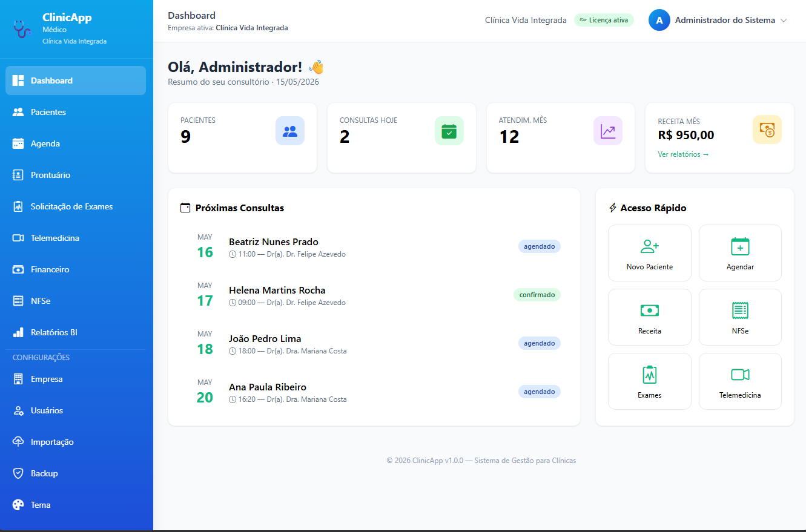Click the agendado badge for Ana Paula Ribeiro
Screen dimensions: 806x532
click(x=540, y=392)
